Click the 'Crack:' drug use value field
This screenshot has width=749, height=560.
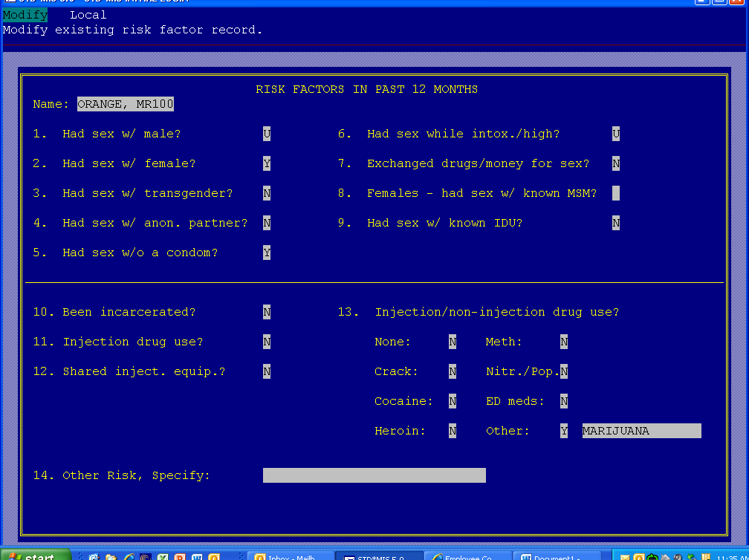[x=453, y=371]
